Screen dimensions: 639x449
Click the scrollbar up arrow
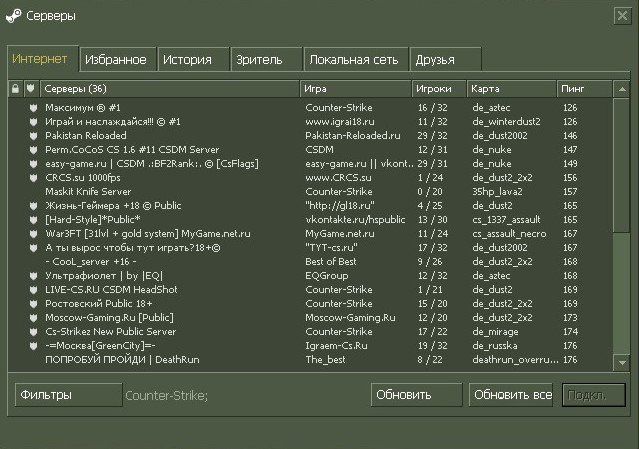(x=622, y=89)
